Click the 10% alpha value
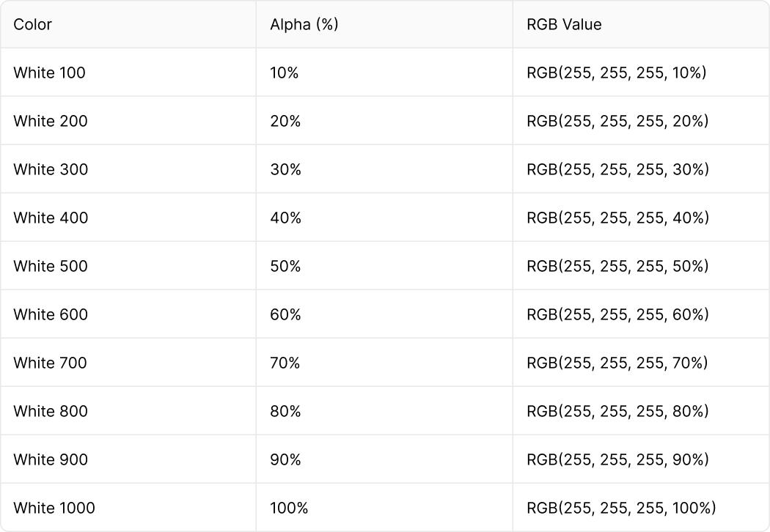 [285, 73]
